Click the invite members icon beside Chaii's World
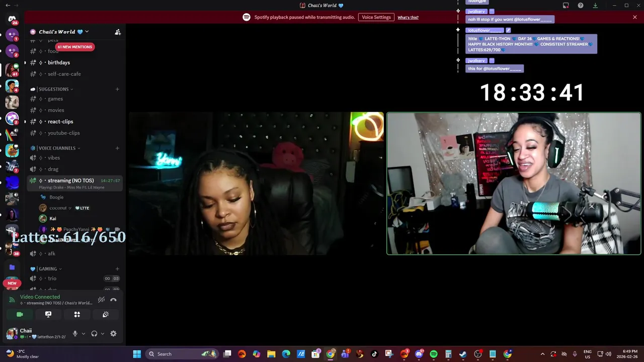Screen dimensions: 644x362 pyautogui.click(x=118, y=32)
